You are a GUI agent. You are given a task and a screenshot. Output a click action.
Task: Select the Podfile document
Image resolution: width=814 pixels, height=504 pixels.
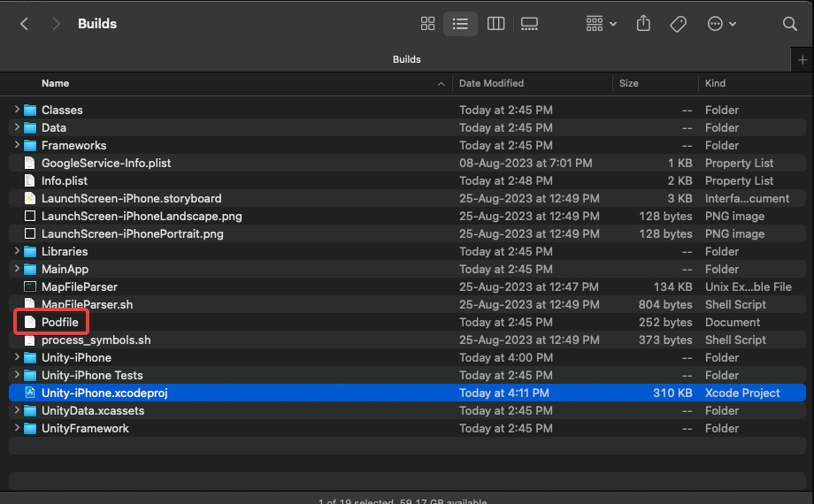point(59,322)
